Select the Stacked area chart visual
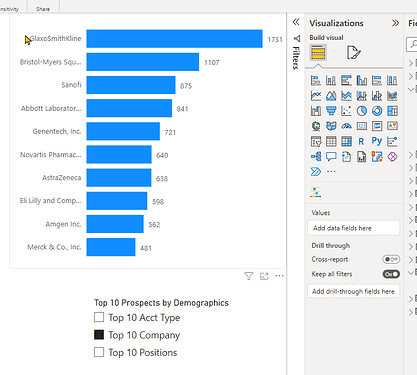 click(346, 96)
